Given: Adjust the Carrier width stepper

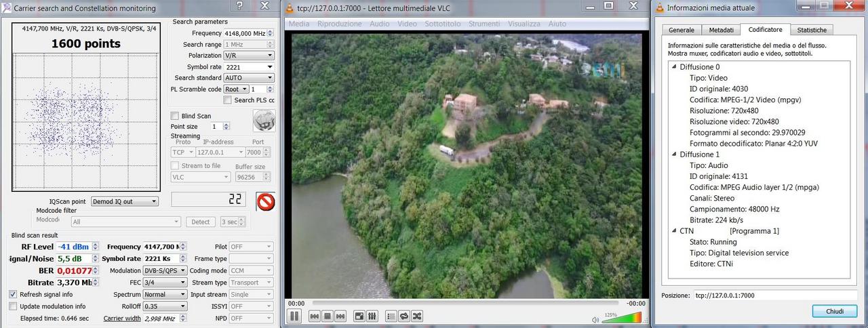Looking at the screenshot, I should pos(183,319).
